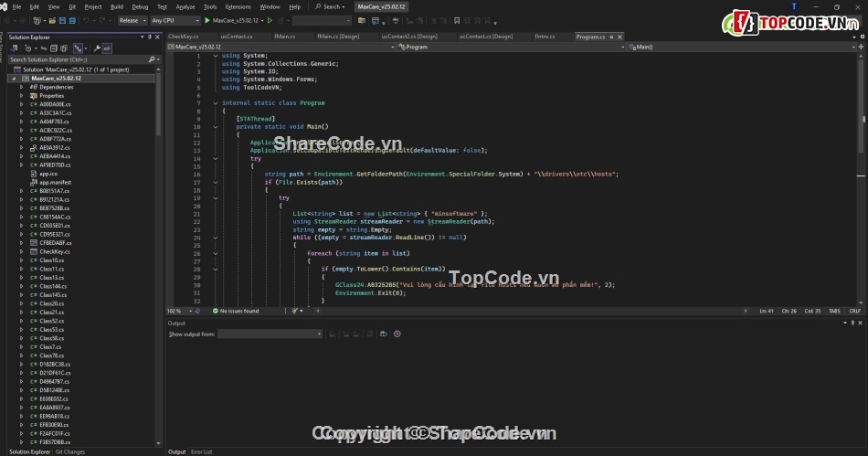This screenshot has height=456, width=868.
Task: Open the 102 % zoom level dropdown
Action: [x=180, y=311]
